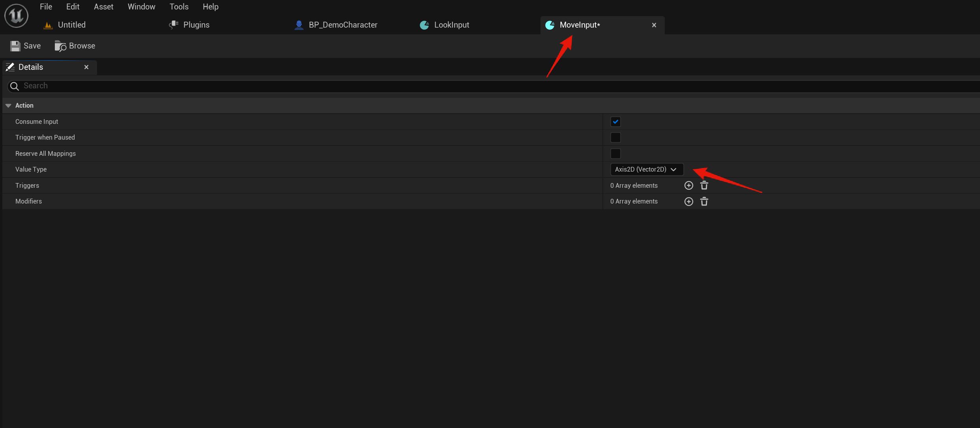
Task: Click the Browse folder icon
Action: [x=60, y=46]
